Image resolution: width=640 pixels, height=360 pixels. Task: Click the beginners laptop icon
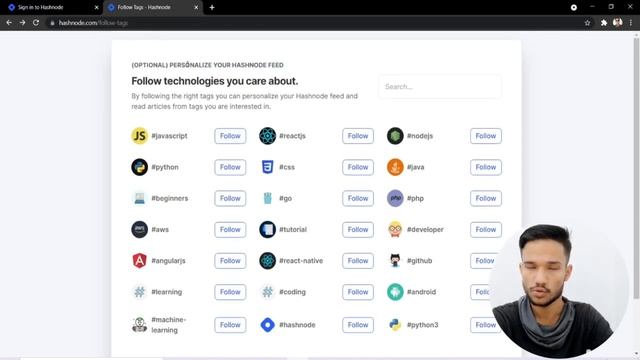click(x=139, y=198)
